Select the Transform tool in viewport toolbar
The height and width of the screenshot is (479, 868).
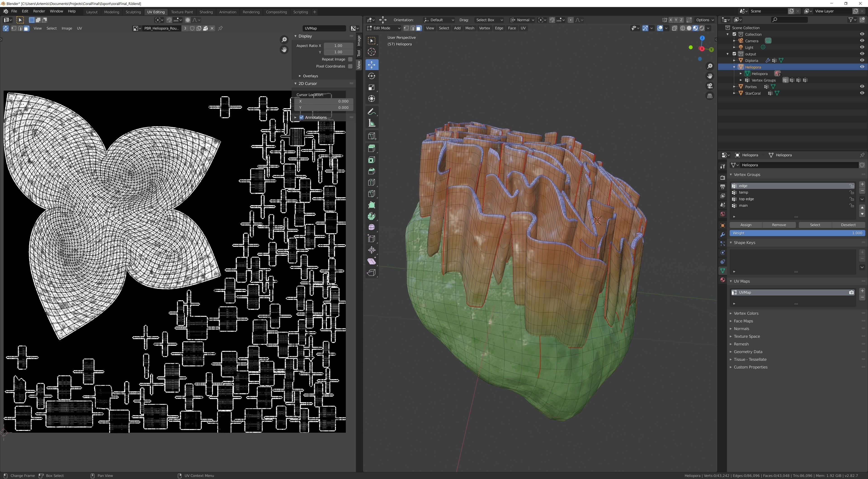point(372,99)
